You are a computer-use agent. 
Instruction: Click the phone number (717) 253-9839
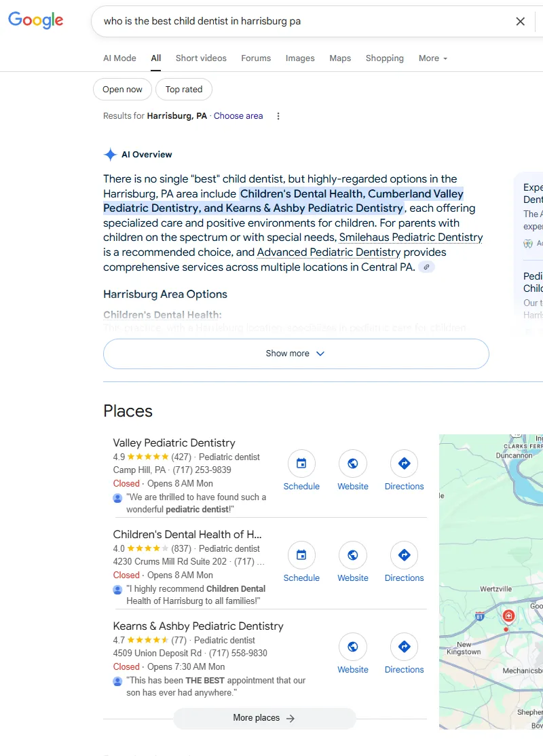click(202, 470)
